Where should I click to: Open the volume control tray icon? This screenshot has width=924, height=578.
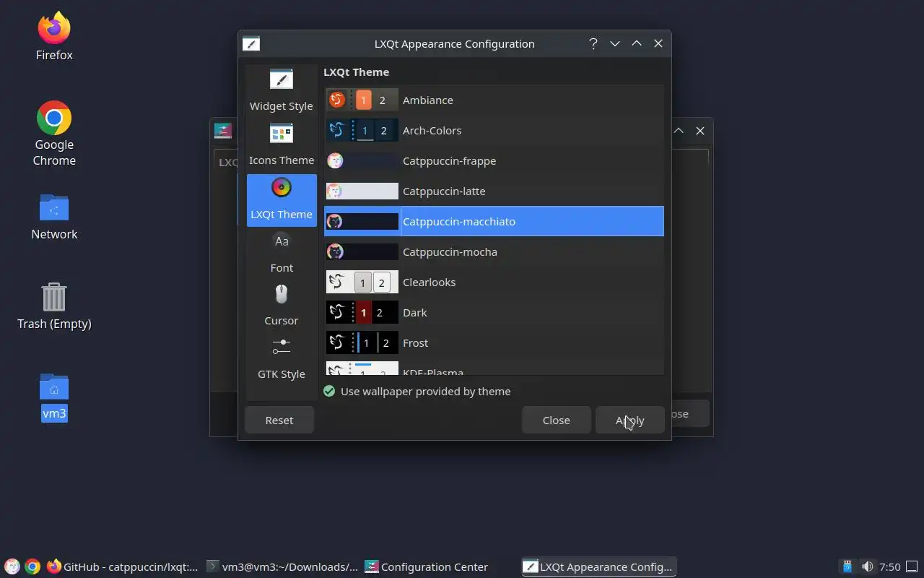click(867, 567)
